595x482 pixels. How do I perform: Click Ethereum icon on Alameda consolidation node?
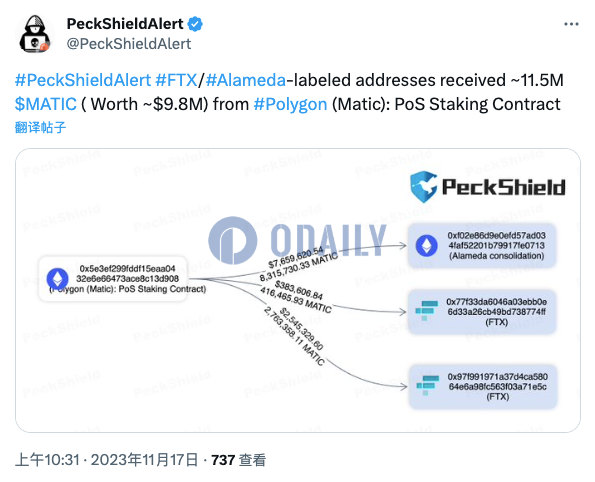[x=427, y=246]
